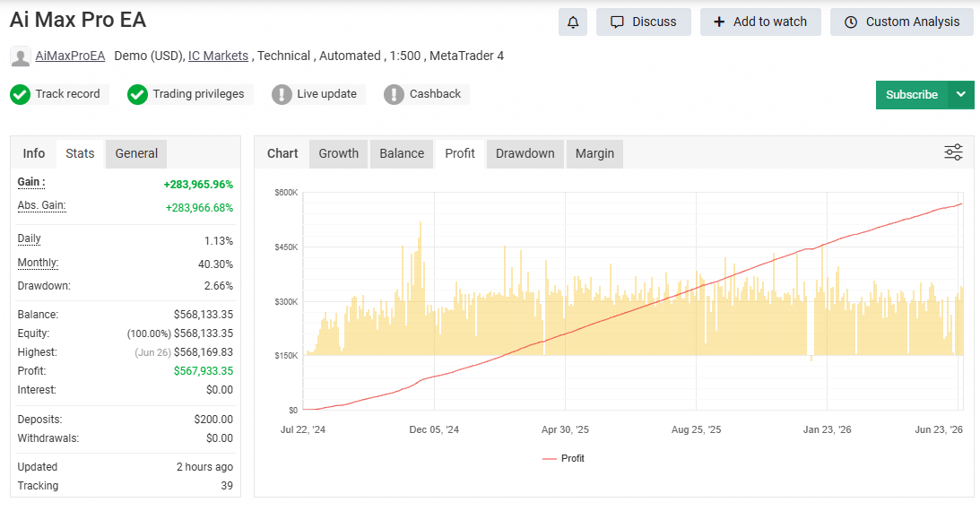This screenshot has width=980, height=511.
Task: Click the Subscribe button
Action: coord(911,94)
